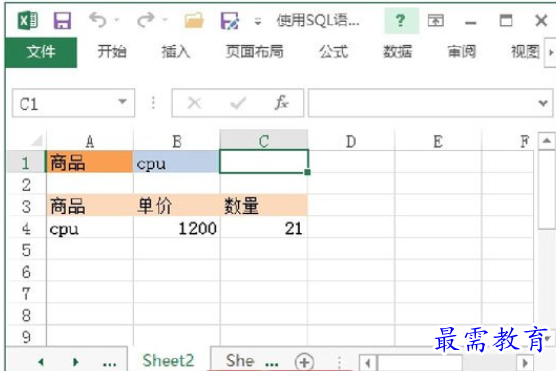Switch to the 数据 ribbon tab
556x371 pixels.
click(397, 52)
